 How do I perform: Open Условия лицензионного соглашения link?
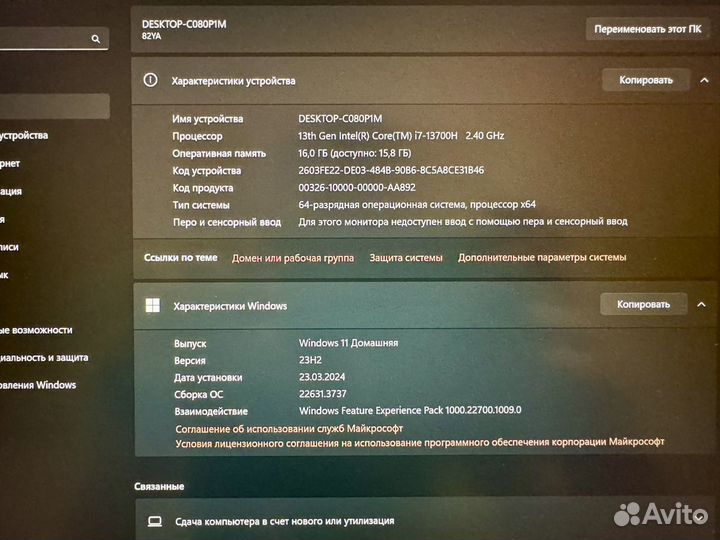click(420, 443)
